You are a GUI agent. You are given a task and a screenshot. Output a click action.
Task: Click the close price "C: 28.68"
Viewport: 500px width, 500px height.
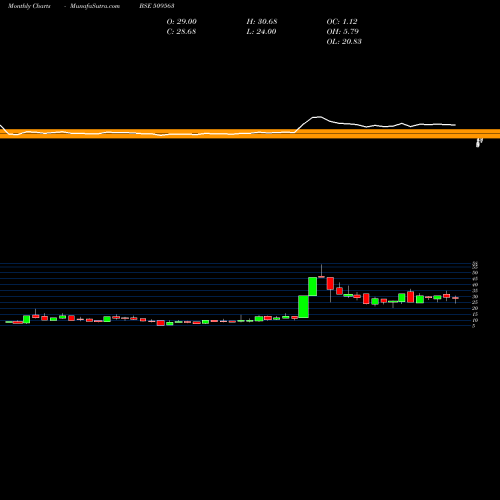(181, 32)
